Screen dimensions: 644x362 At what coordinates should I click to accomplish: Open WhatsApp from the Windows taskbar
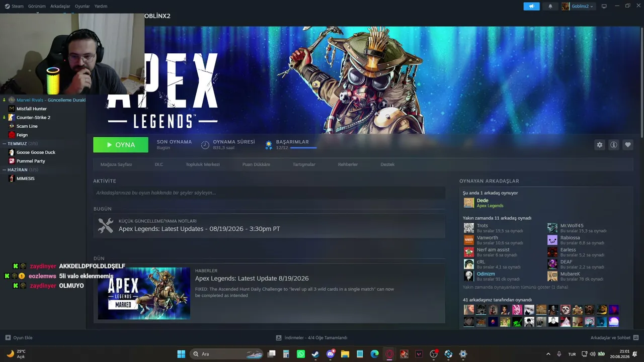click(301, 354)
